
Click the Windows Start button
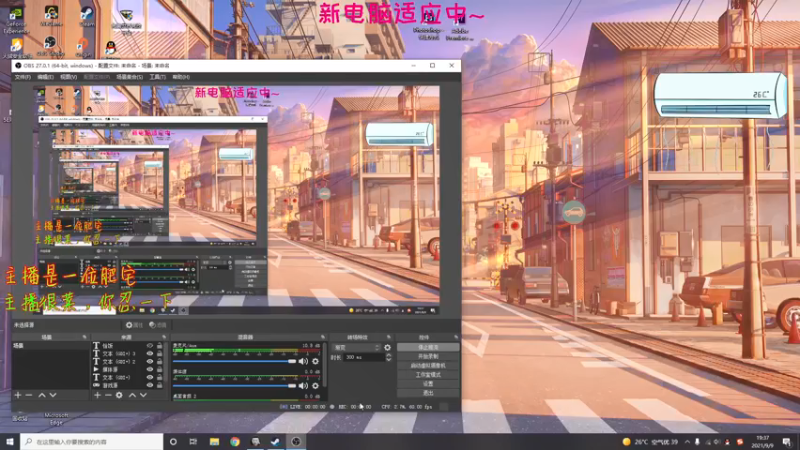[10, 441]
